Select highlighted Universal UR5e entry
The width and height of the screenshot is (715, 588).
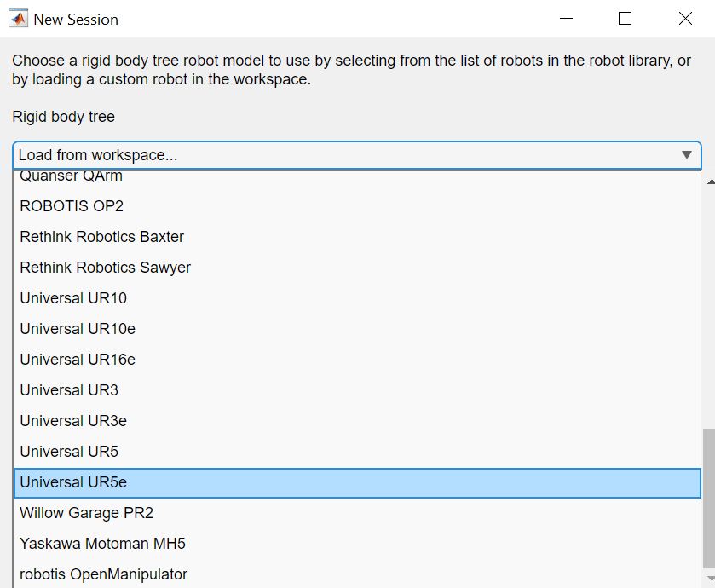[x=73, y=482]
